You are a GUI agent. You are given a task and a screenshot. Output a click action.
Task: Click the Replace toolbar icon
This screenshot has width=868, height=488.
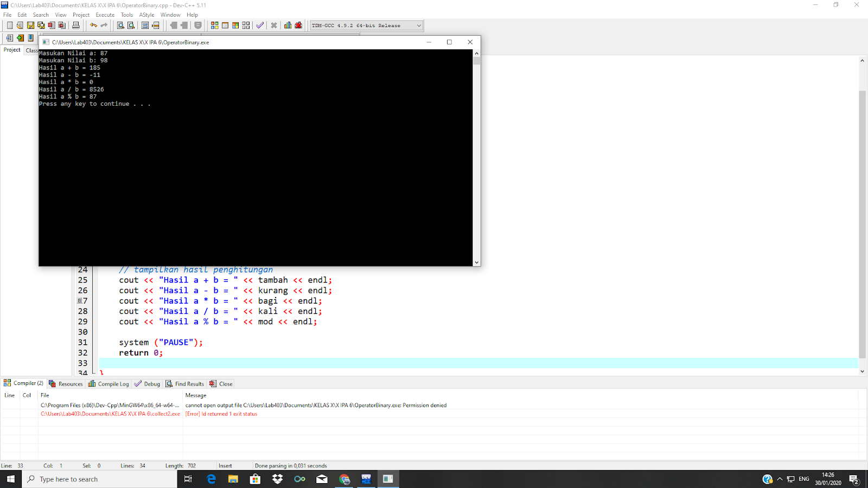point(131,25)
